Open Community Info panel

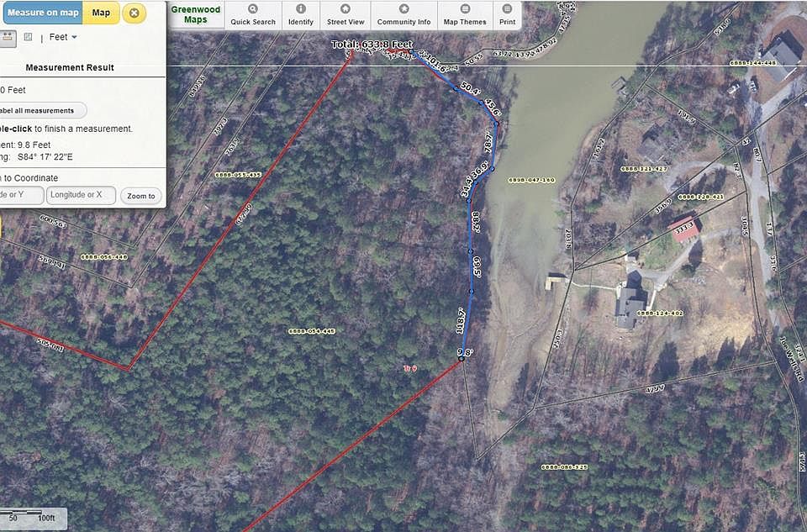click(403, 15)
